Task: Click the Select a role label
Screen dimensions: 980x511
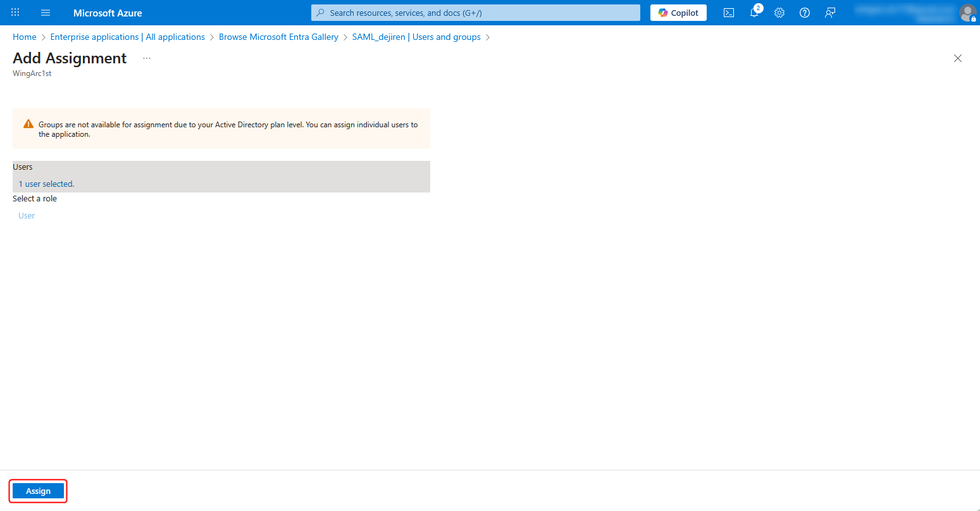Action: tap(35, 199)
